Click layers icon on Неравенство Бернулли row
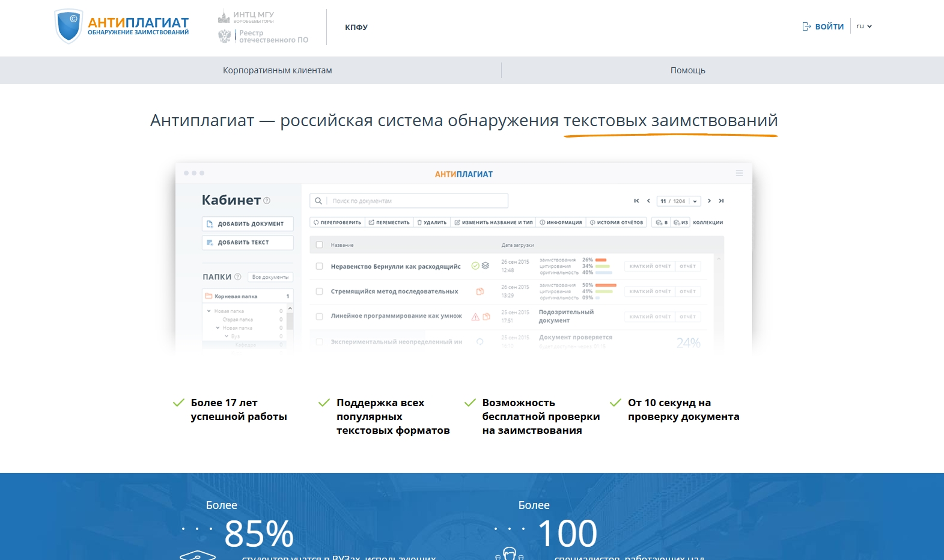Image resolution: width=944 pixels, height=560 pixels. point(486,266)
